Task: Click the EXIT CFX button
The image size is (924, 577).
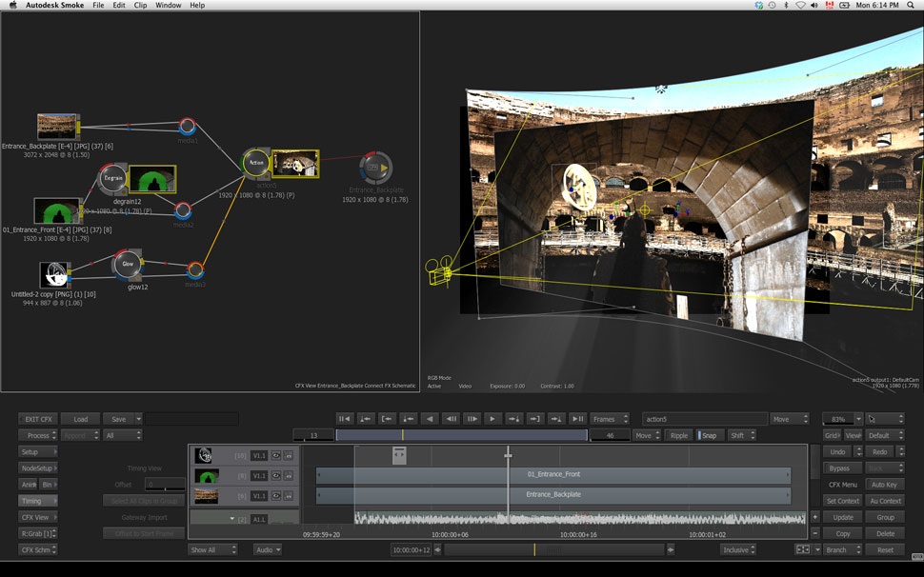Action: (x=39, y=419)
